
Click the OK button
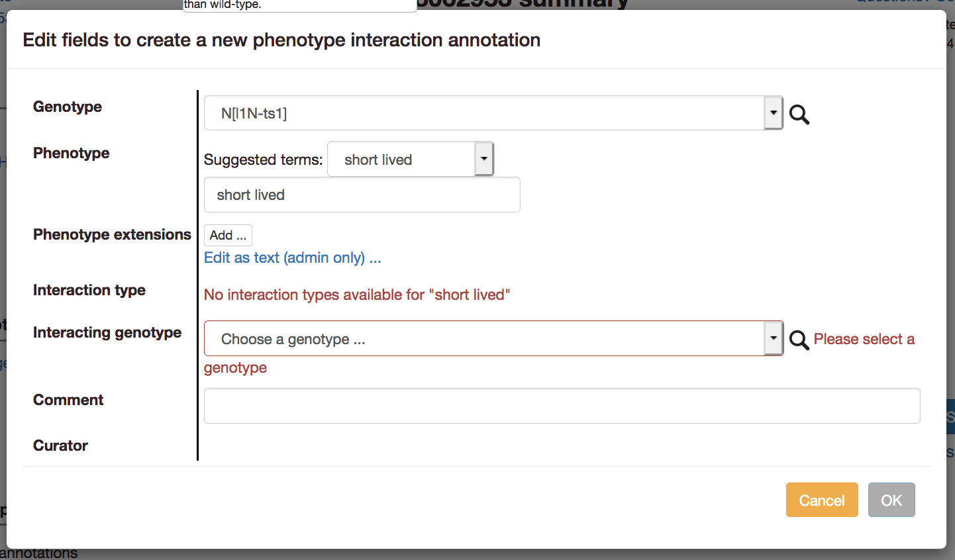tap(891, 500)
